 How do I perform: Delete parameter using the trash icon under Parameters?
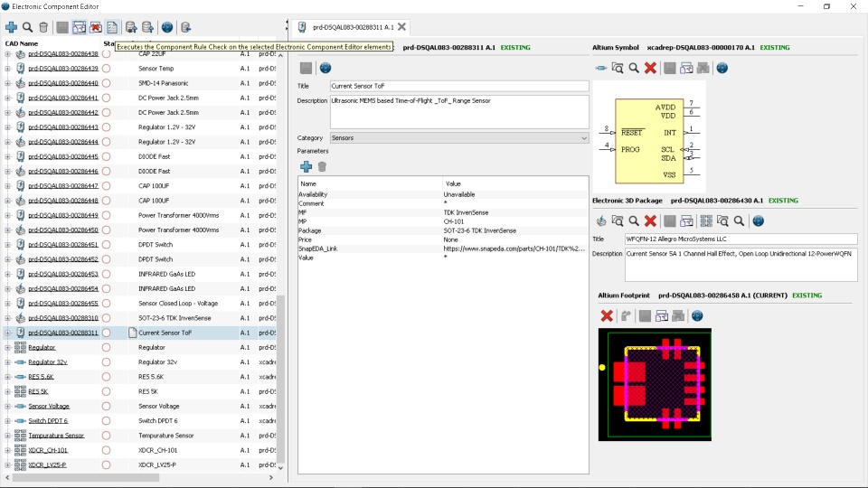click(x=322, y=166)
